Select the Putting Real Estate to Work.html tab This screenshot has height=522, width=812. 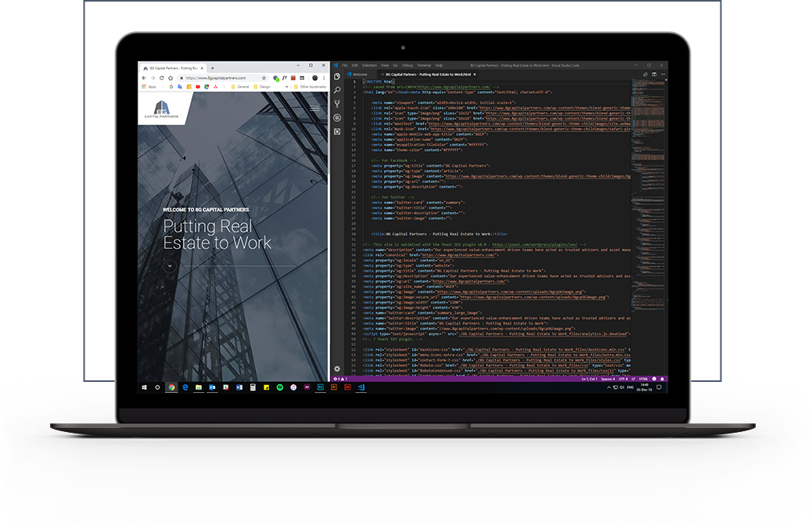click(x=427, y=74)
